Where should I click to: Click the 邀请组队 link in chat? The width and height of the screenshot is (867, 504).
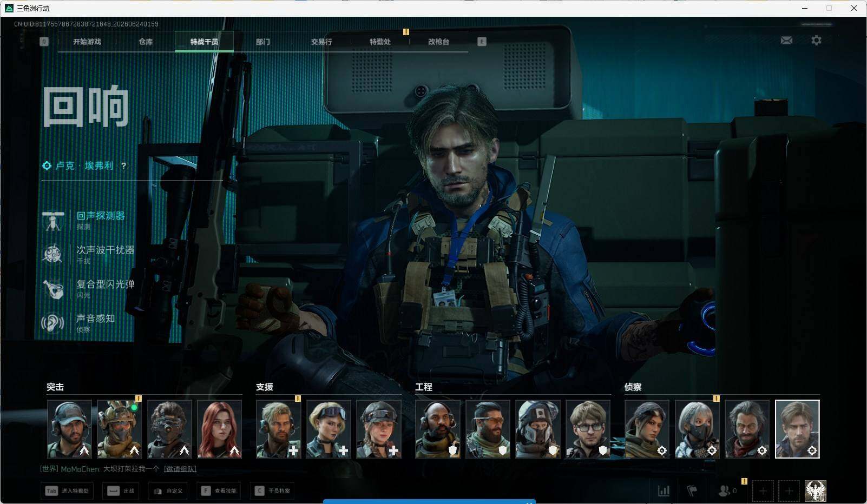(180, 469)
